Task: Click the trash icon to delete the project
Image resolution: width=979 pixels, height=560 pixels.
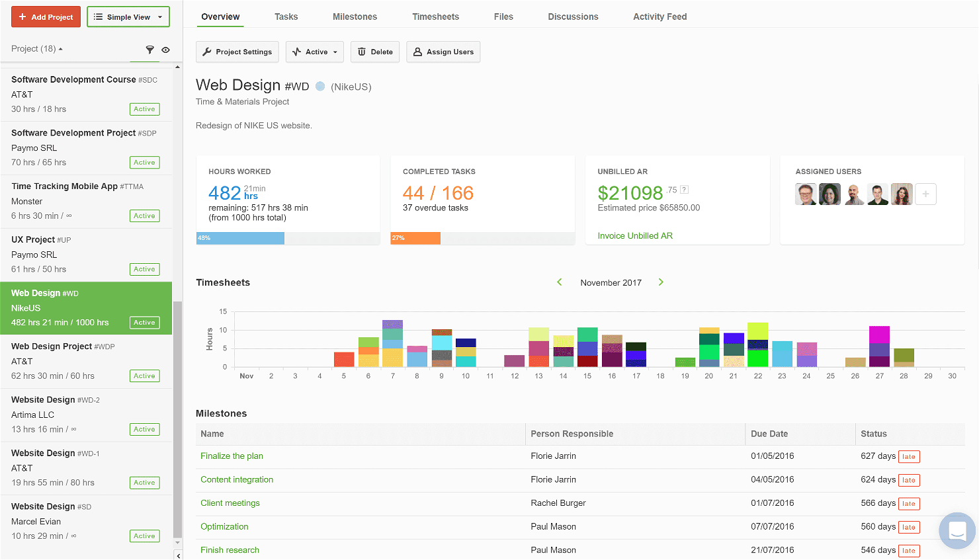Action: (362, 52)
